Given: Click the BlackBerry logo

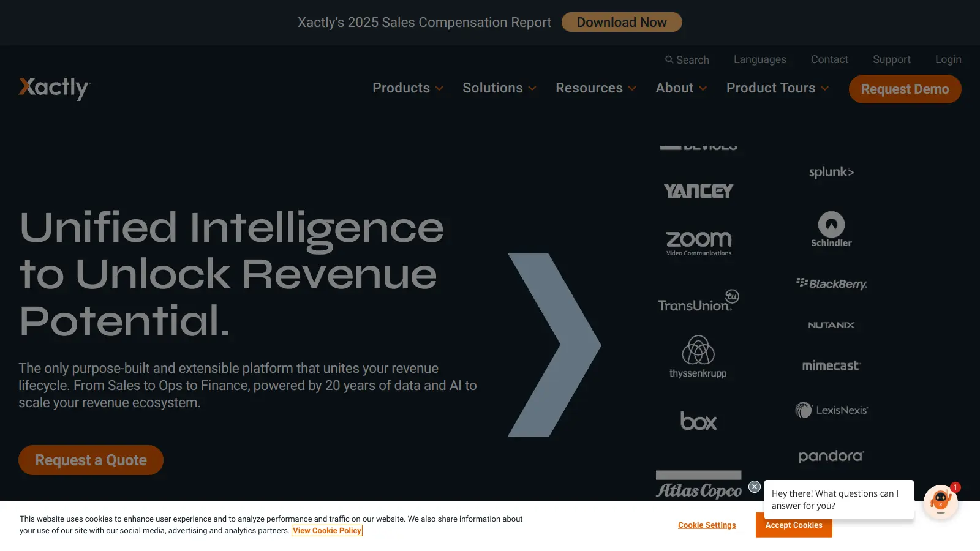Looking at the screenshot, I should (x=831, y=283).
